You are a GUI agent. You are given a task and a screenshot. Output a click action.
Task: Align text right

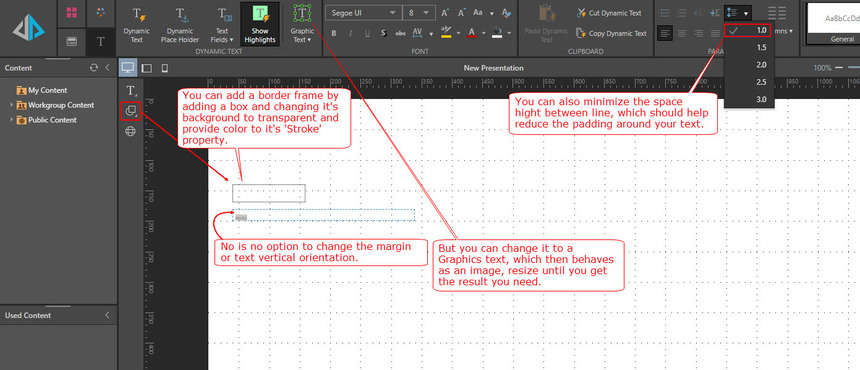click(x=698, y=33)
